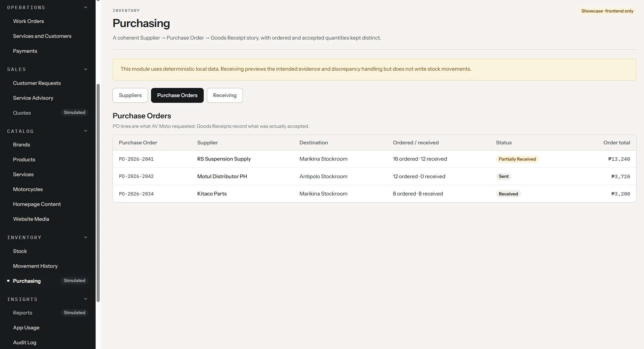Click the Received status badge
The image size is (644, 349).
click(x=508, y=194)
